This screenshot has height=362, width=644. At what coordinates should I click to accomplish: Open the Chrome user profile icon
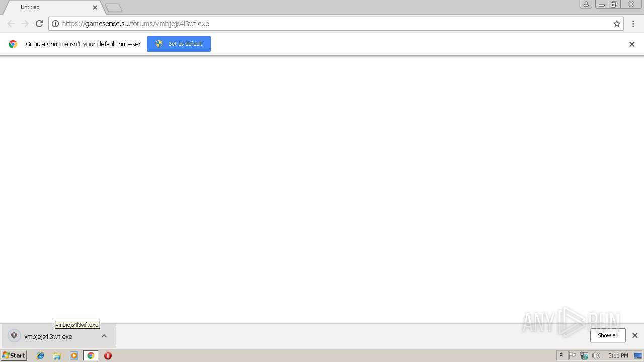click(586, 4)
